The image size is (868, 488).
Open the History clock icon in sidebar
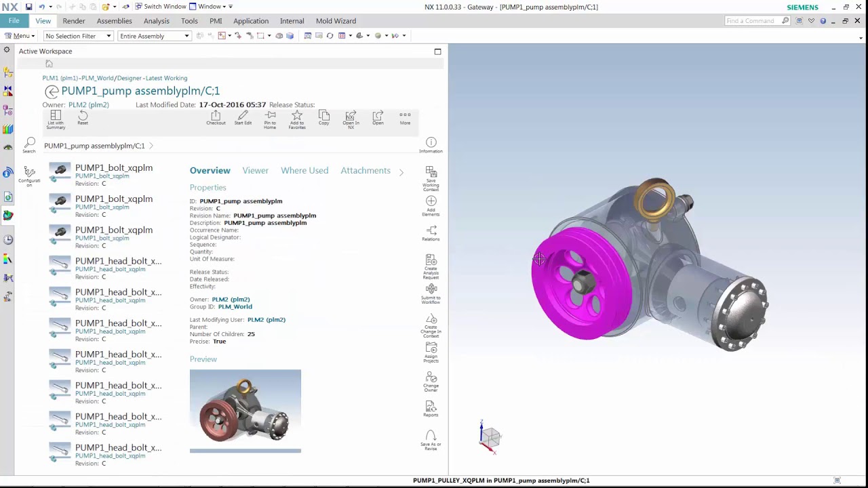click(x=7, y=239)
